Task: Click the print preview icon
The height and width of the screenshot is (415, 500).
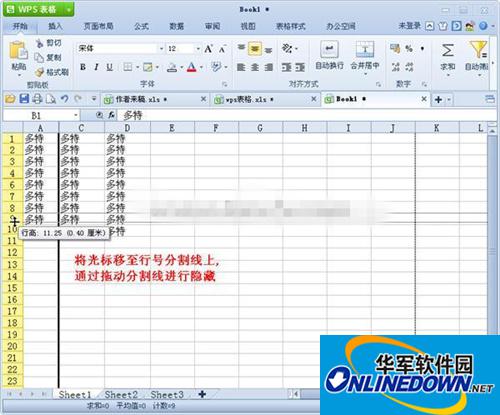Action: point(51,99)
